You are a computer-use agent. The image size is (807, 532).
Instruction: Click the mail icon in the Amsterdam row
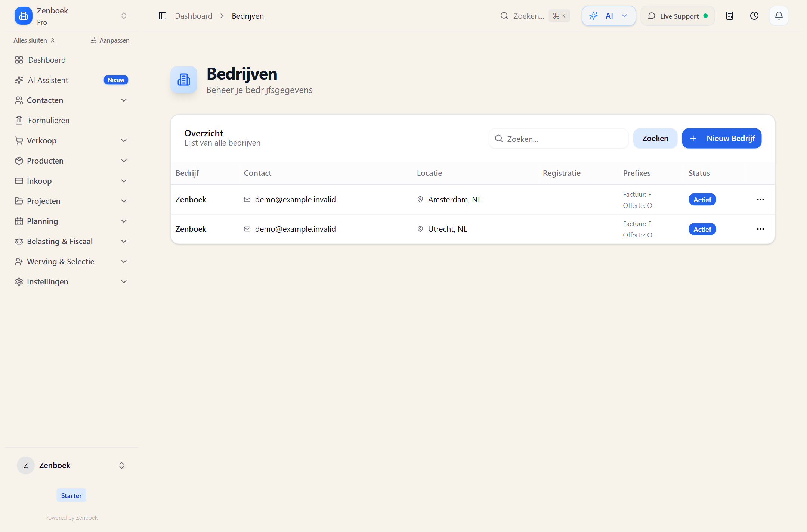coord(247,199)
